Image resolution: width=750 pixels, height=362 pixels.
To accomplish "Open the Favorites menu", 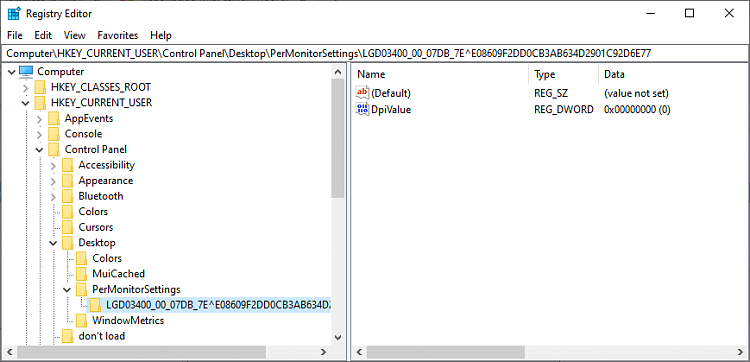I will [x=118, y=35].
